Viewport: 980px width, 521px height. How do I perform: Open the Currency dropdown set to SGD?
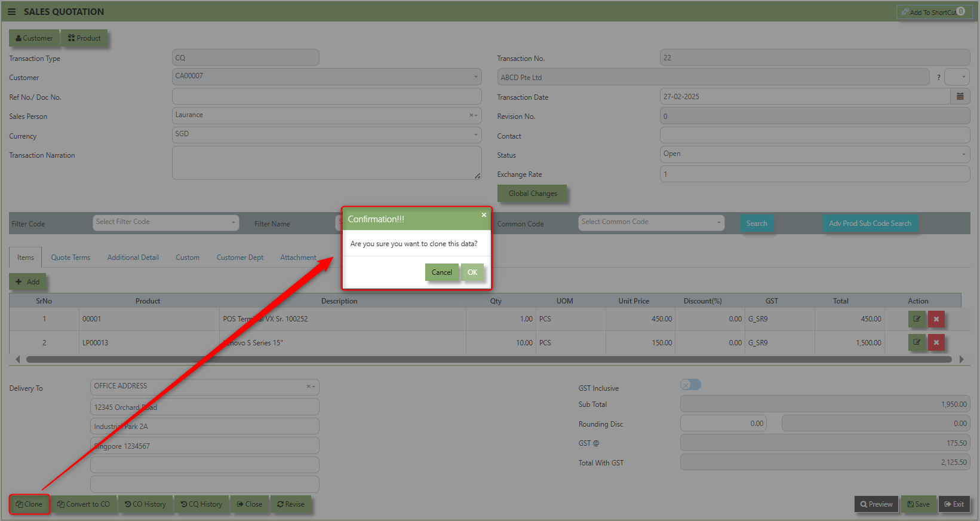(x=326, y=134)
